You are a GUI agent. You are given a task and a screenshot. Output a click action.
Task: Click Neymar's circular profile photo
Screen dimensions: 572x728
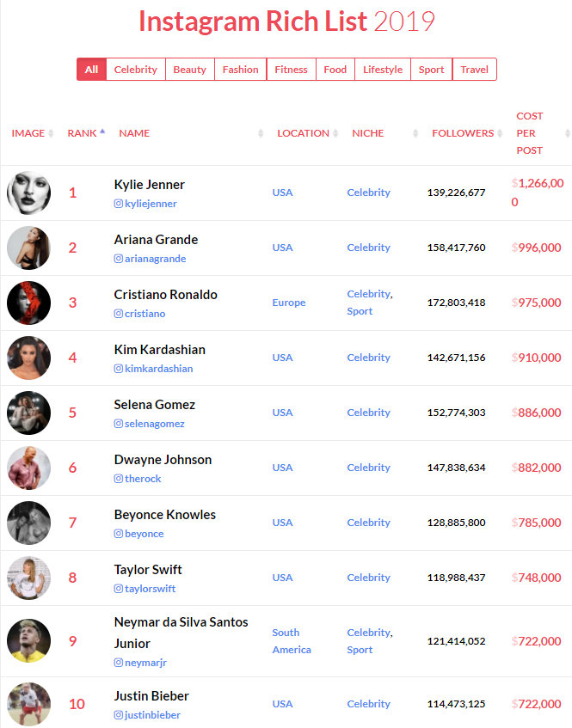tap(29, 641)
